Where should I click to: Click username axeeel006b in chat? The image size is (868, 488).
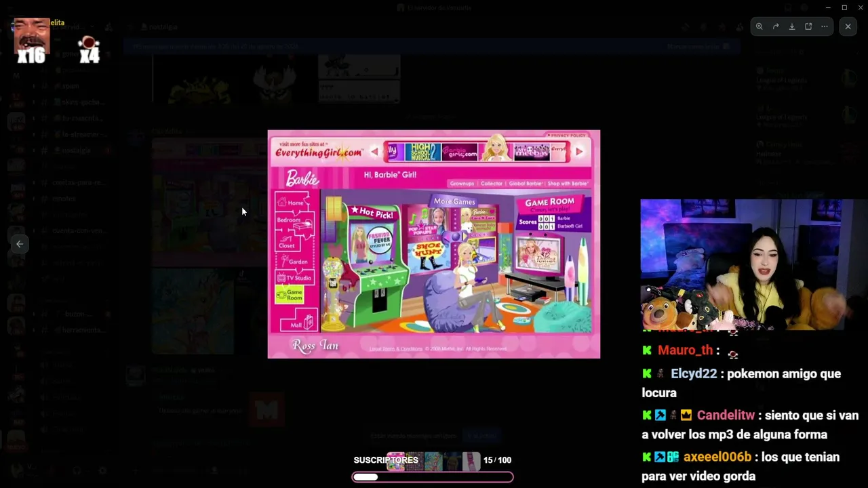tap(717, 457)
